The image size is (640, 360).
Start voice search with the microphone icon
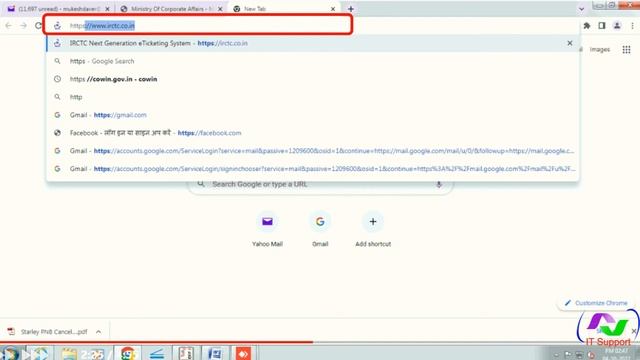[x=439, y=184]
